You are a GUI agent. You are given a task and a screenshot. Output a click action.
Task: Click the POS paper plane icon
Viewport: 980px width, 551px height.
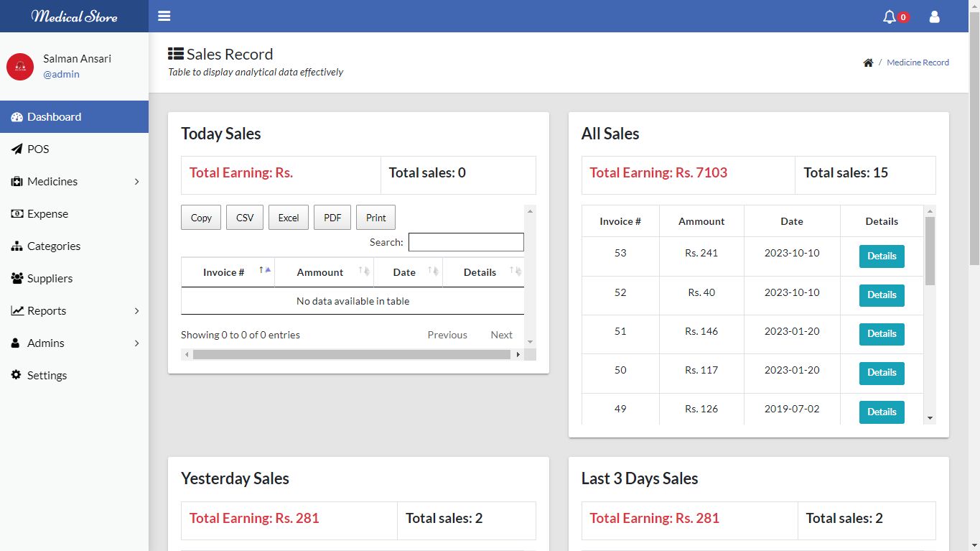(x=17, y=149)
